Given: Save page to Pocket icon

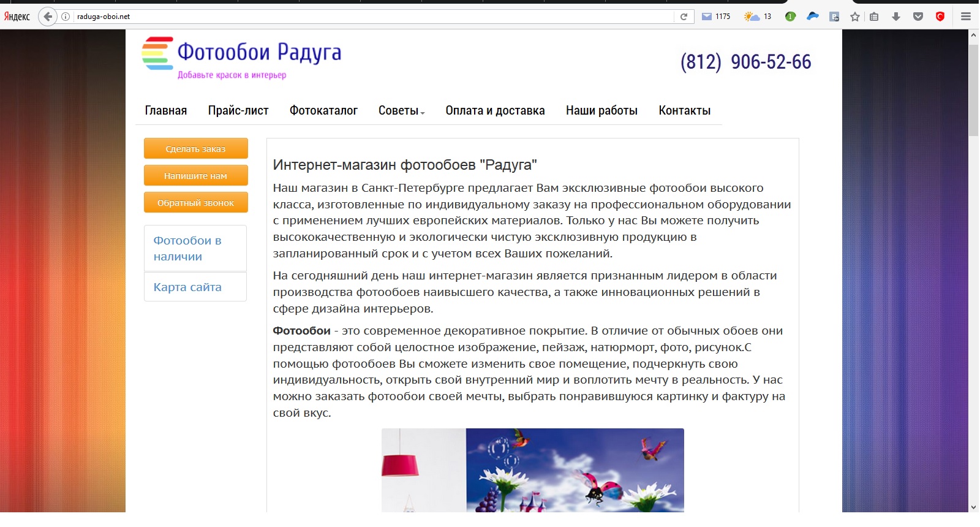Looking at the screenshot, I should click(x=918, y=17).
